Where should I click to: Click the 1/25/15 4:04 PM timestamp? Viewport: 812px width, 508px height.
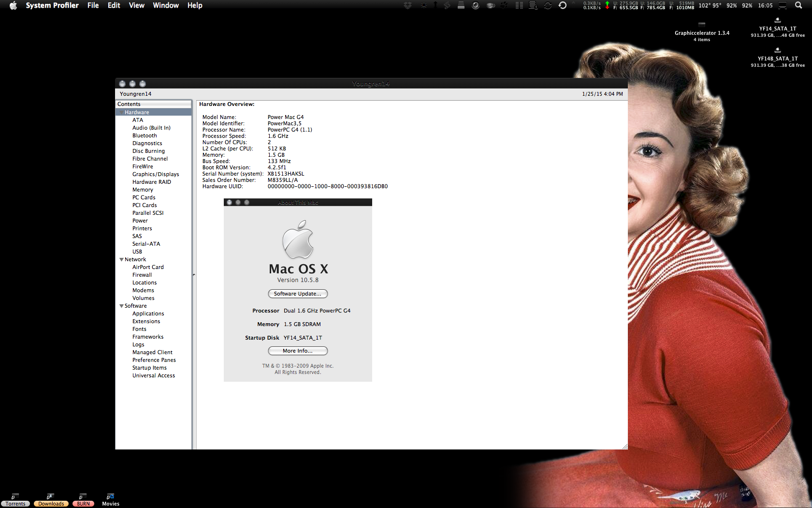(x=602, y=94)
